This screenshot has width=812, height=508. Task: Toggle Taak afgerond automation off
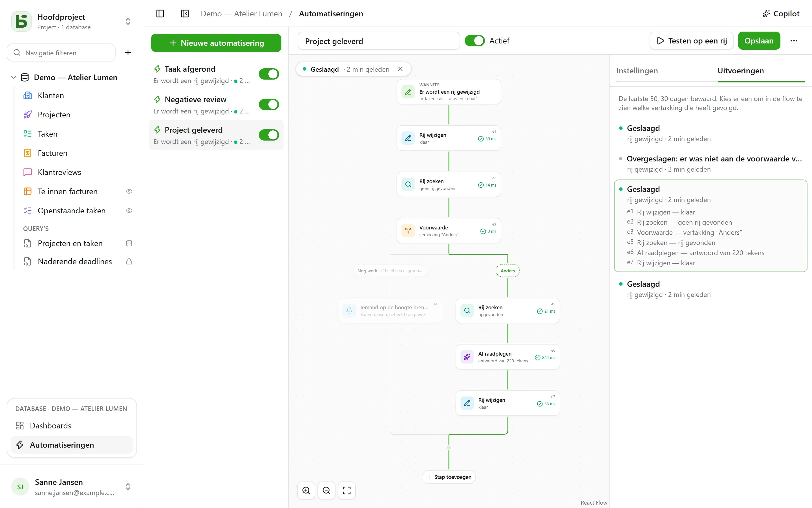(269, 74)
